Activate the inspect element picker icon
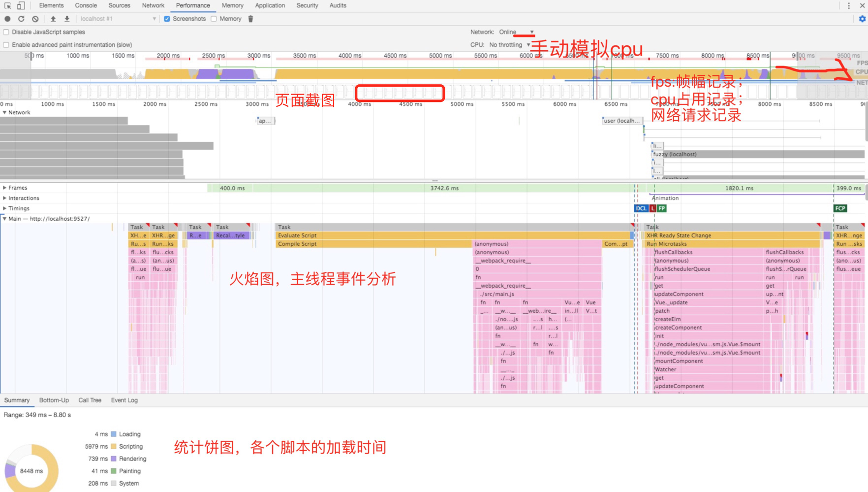Screen dimensions: 868x492 coord(8,5)
